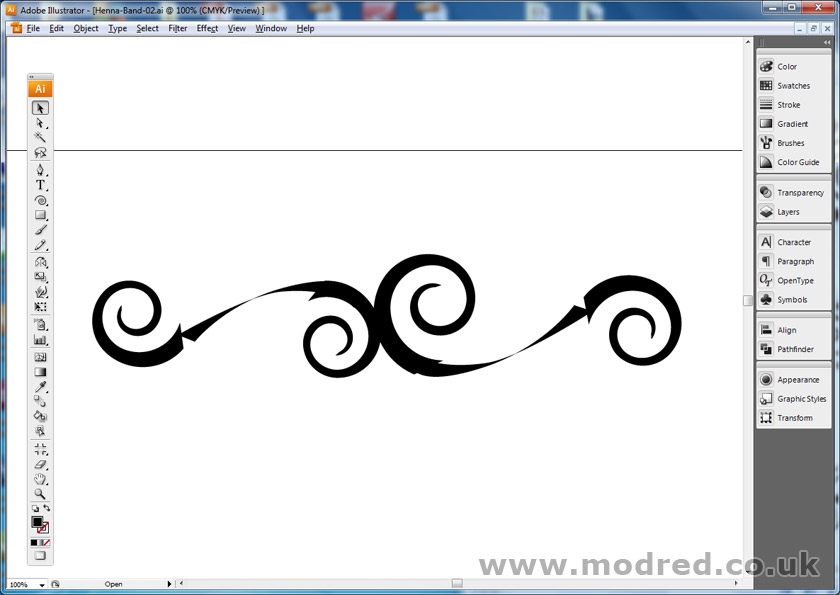Reset to default fill and stroke
The image size is (840, 595).
35,509
